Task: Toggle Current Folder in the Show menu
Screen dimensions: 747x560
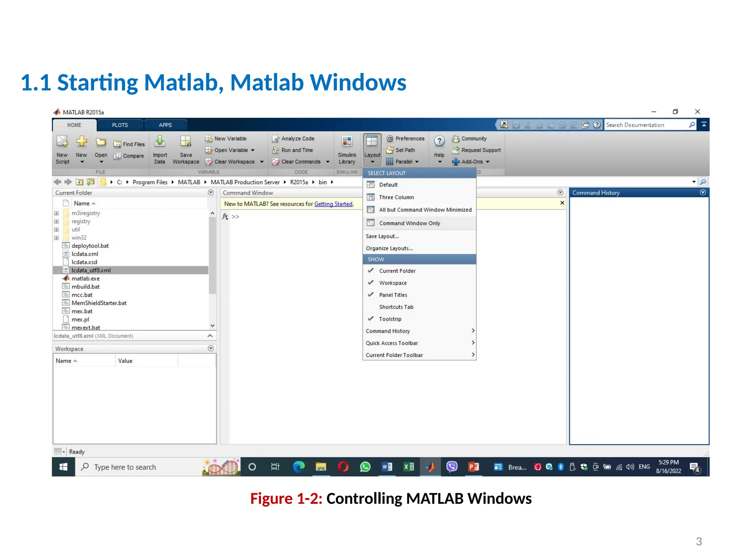Action: pyautogui.click(x=419, y=271)
